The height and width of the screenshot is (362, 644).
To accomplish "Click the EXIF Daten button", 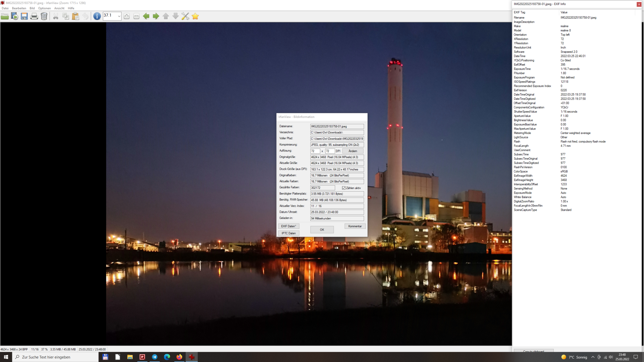I will pyautogui.click(x=288, y=226).
